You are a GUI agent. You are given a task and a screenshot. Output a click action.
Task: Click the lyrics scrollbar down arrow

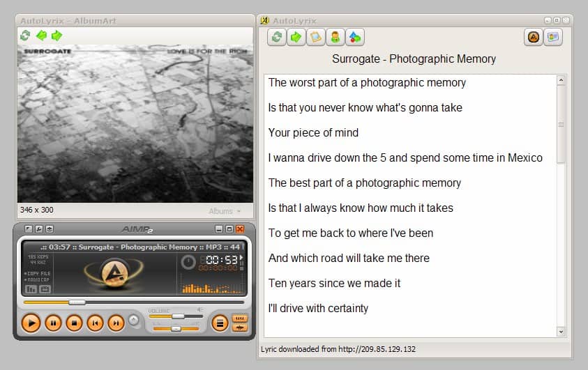point(561,332)
